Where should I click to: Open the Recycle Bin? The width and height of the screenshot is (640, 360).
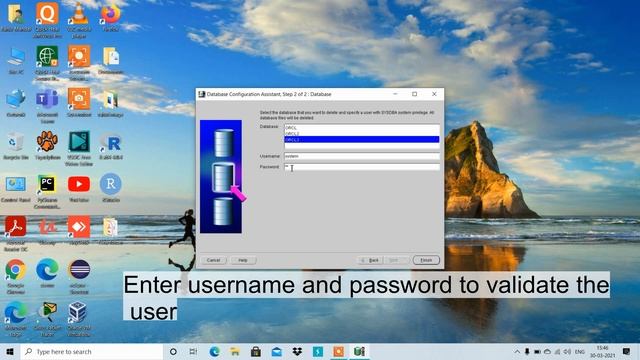tap(16, 145)
